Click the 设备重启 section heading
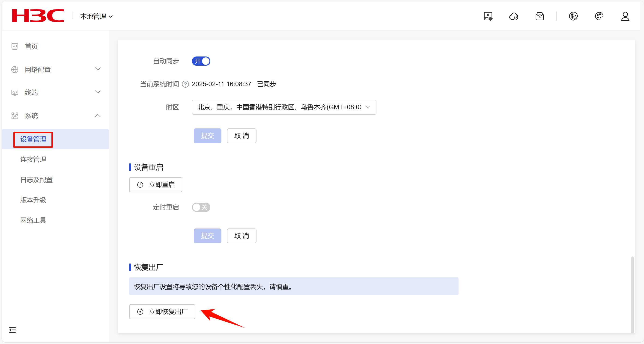644x344 pixels. coord(148,167)
